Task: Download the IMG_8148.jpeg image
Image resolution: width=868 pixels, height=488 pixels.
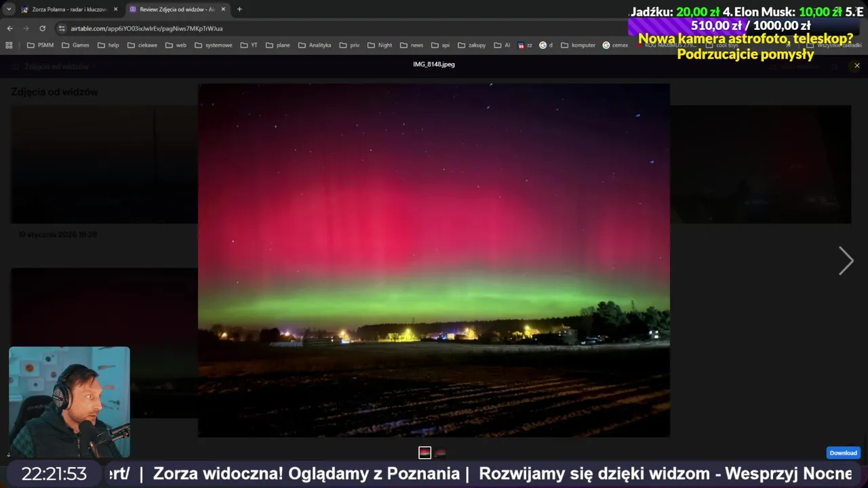Action: pyautogui.click(x=843, y=453)
